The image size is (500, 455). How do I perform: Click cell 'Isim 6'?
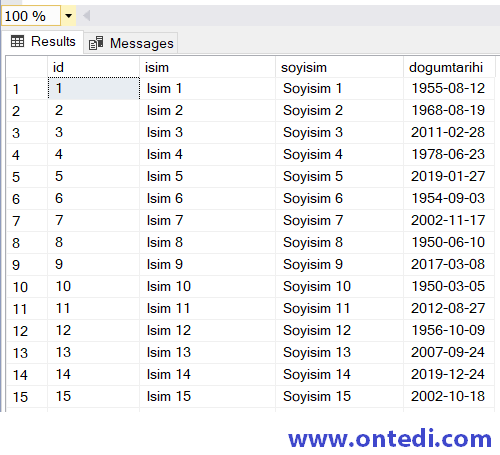(x=208, y=199)
